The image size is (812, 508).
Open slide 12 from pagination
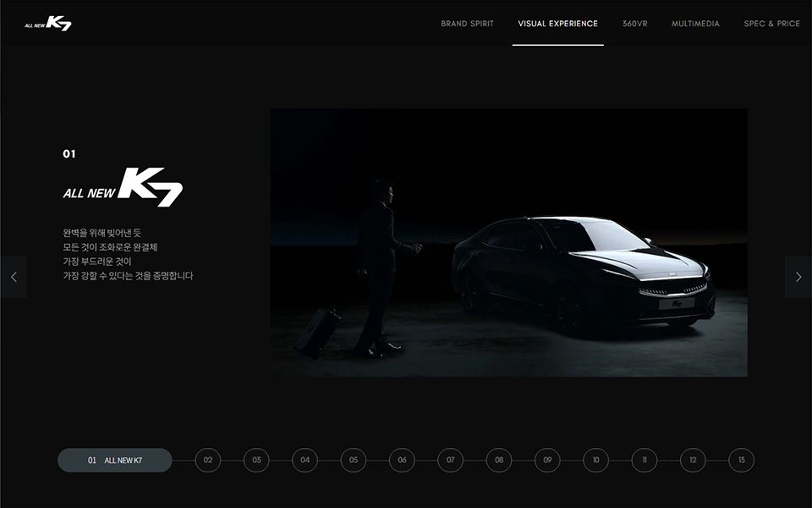click(x=693, y=461)
